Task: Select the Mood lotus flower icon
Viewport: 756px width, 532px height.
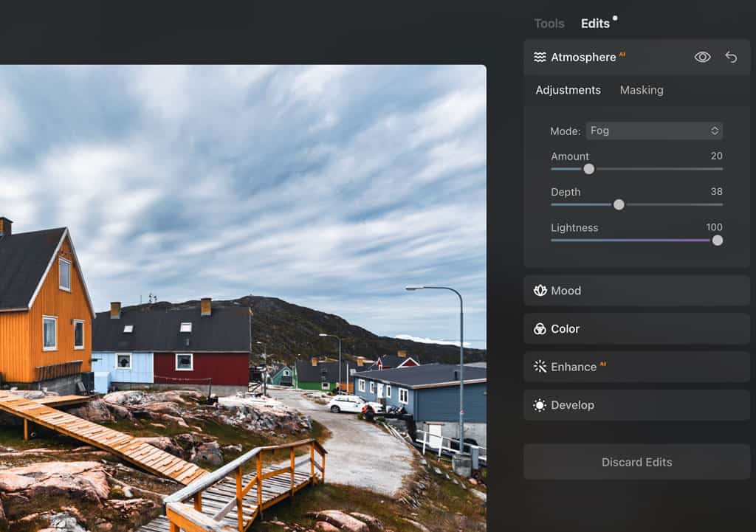Action: [x=540, y=290]
